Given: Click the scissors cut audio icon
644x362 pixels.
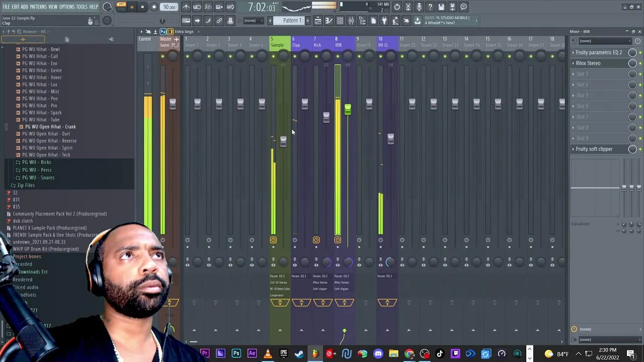Looking at the screenshot, I should pos(408,7).
